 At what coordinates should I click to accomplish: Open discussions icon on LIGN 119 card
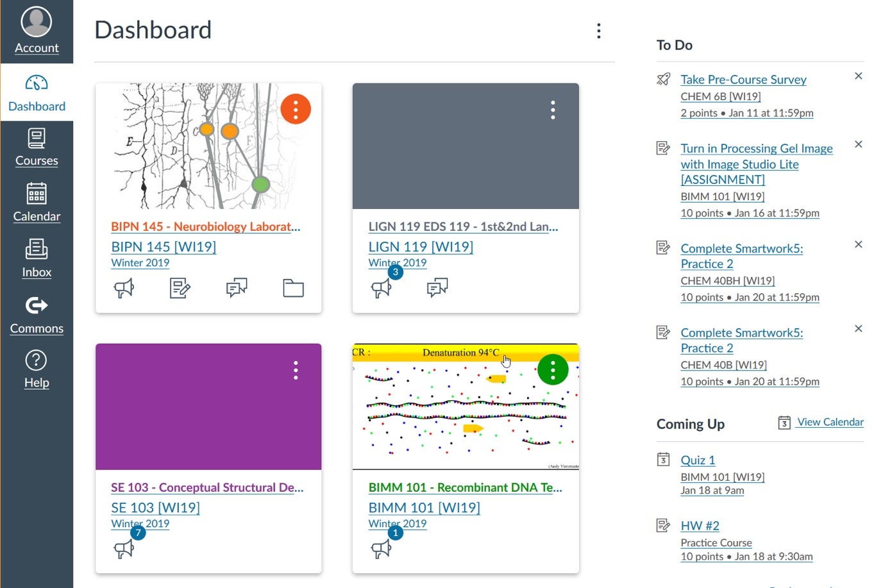437,289
